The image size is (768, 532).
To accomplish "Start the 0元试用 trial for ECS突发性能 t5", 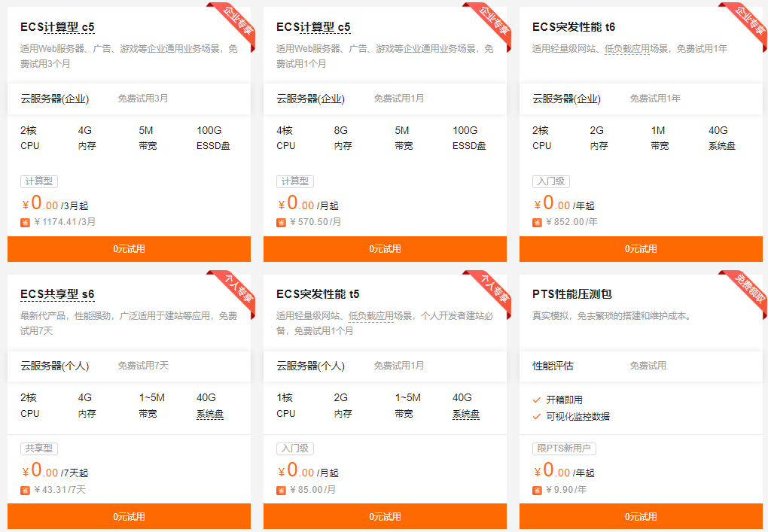I will coord(385,516).
